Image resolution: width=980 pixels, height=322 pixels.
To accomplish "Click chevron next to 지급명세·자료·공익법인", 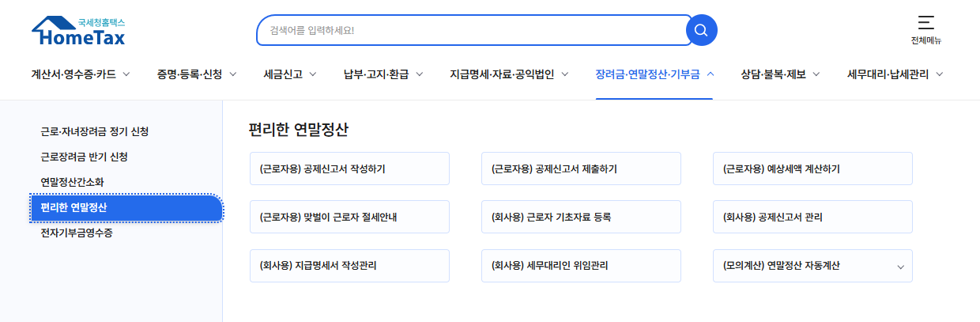I will (566, 74).
